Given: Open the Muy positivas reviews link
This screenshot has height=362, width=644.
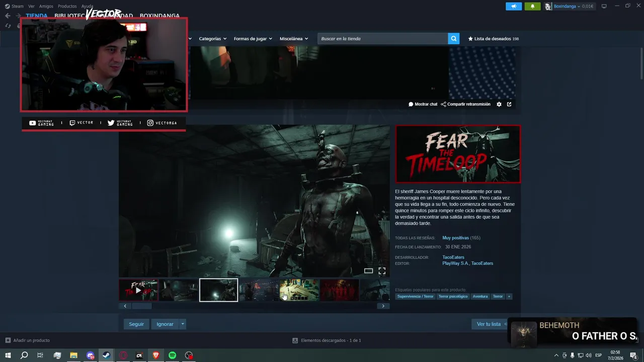Looking at the screenshot, I should click(x=455, y=238).
